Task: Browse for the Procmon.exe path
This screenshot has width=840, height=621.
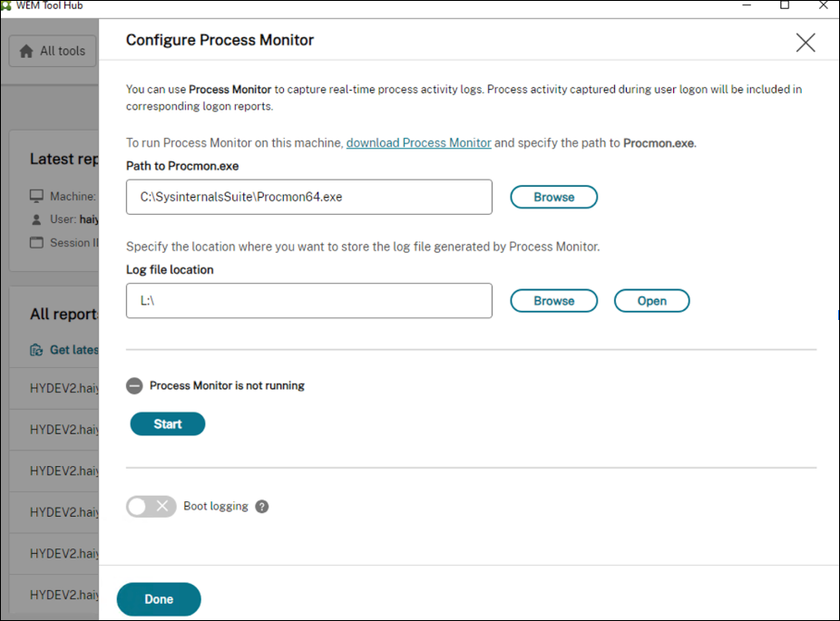Action: pyautogui.click(x=553, y=197)
